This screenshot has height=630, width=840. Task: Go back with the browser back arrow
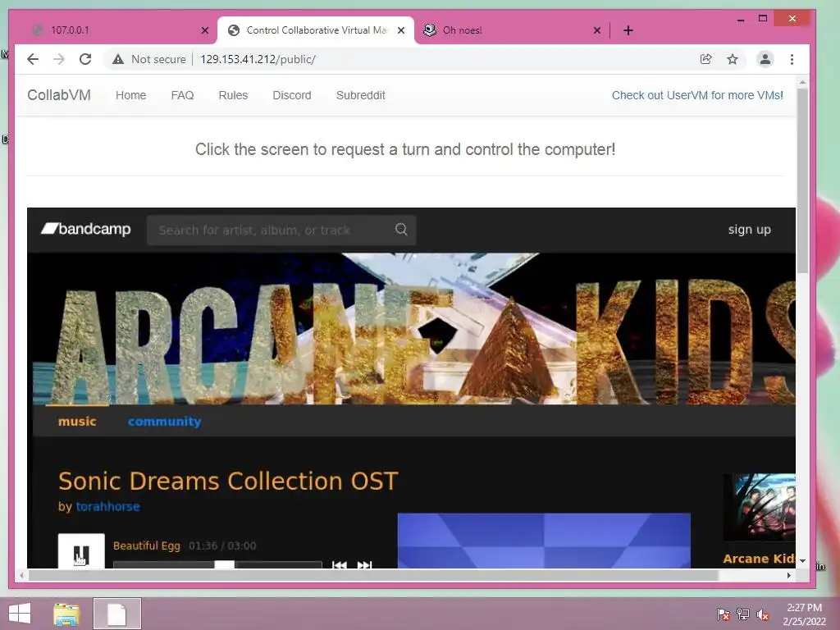pos(33,59)
